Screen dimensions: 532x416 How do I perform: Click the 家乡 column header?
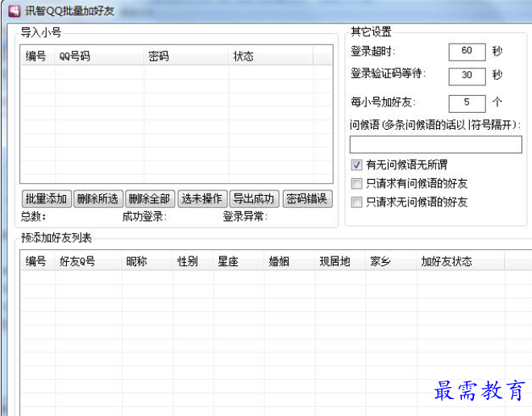coord(391,260)
